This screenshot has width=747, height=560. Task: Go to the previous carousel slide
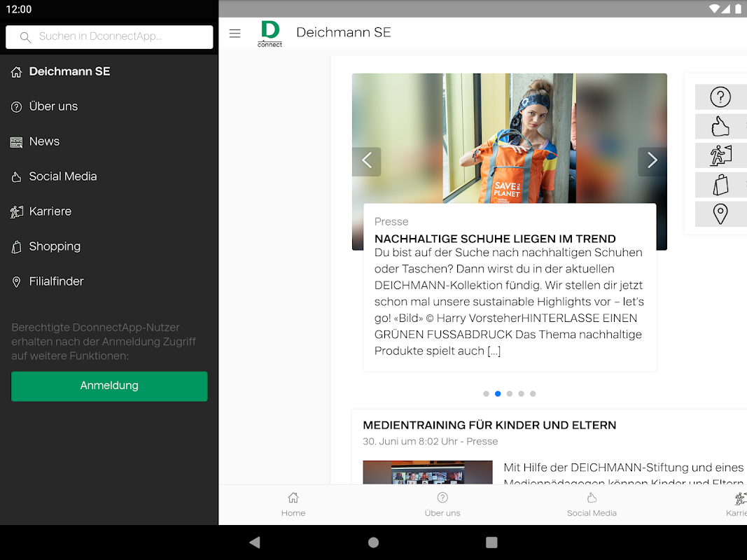click(x=366, y=161)
